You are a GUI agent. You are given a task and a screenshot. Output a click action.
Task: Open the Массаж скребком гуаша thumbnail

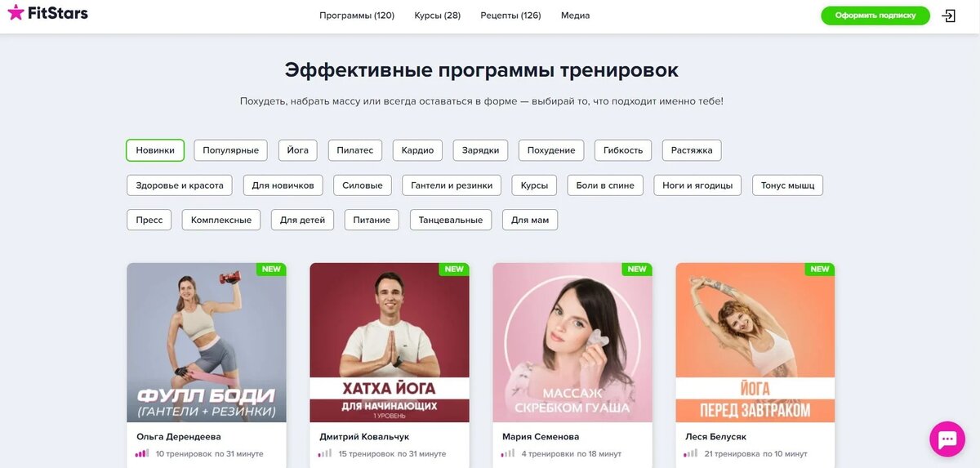point(572,342)
